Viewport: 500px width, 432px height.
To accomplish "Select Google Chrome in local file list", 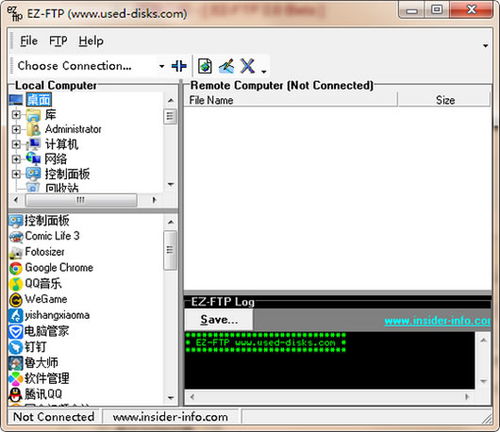I will point(51,267).
